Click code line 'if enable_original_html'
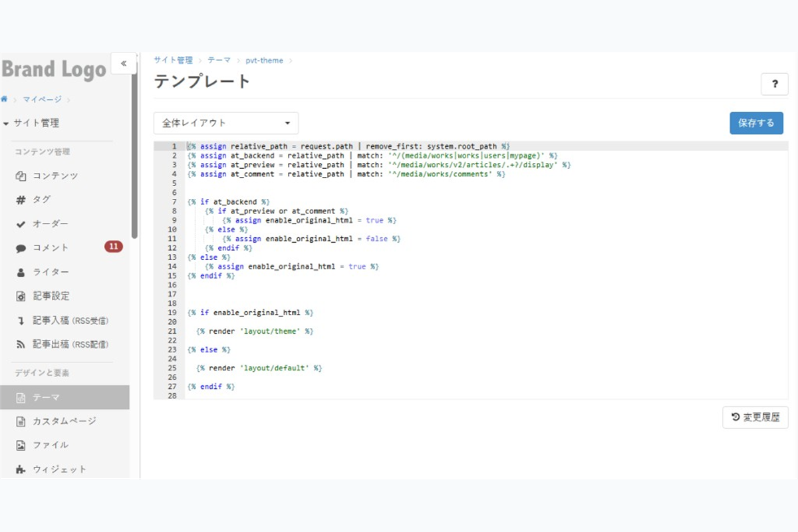The height and width of the screenshot is (532, 798). point(250,312)
